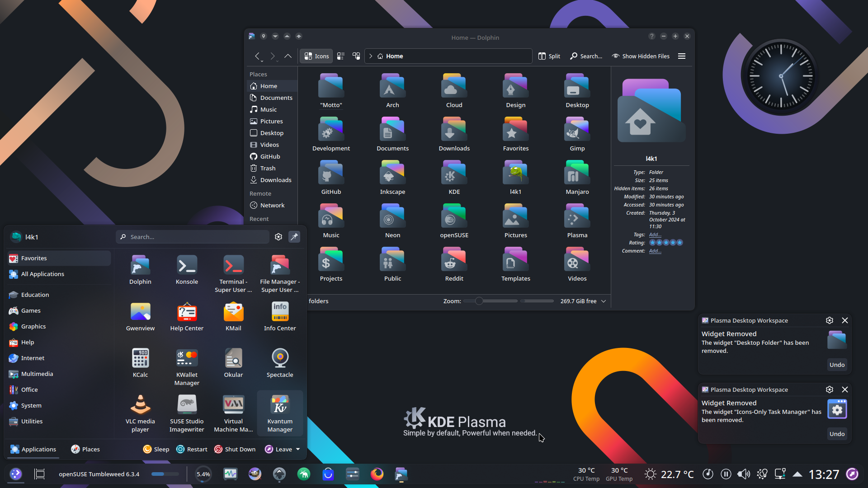The height and width of the screenshot is (488, 868).
Task: Open Help Center from launcher
Action: pyautogui.click(x=187, y=316)
